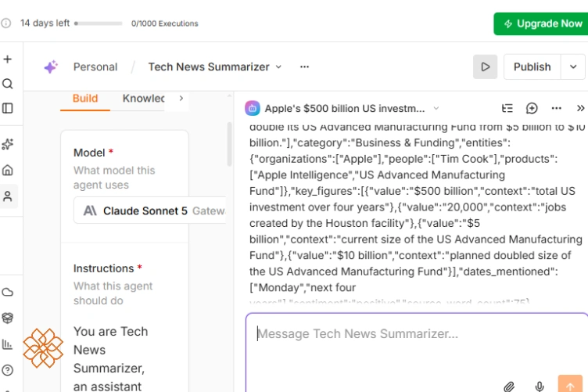The height and width of the screenshot is (392, 588).
Task: Show more tabs with the right chevron
Action: [x=181, y=99]
